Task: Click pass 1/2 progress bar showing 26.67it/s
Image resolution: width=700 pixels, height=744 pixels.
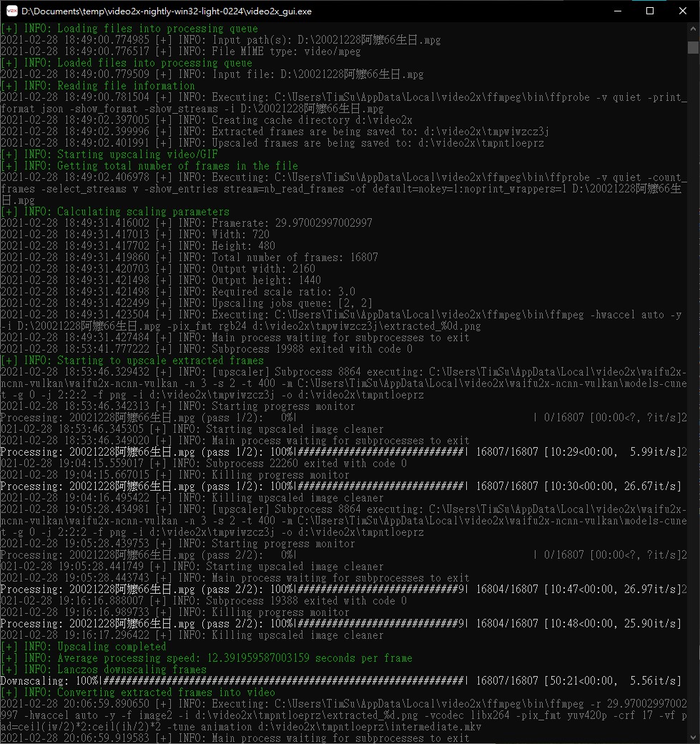Action: point(341,486)
